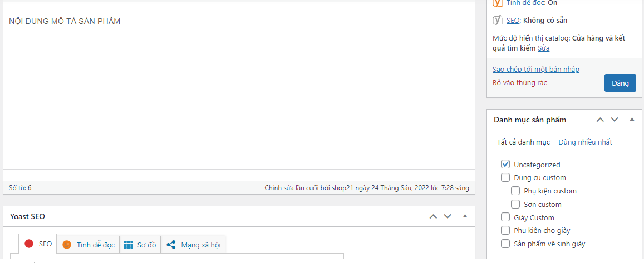Click the Mạng xã hội share icon

(x=171, y=245)
